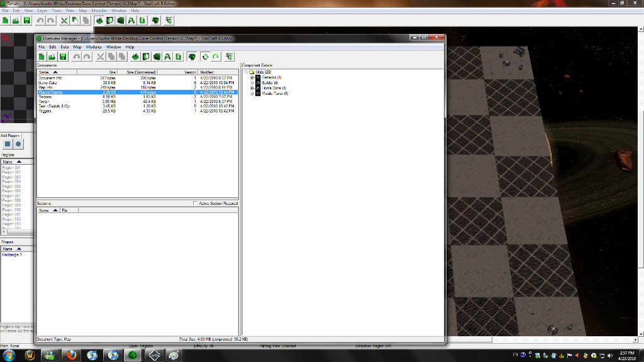Select the rectangle Add Region tool
644x362 pixels.
8,144
